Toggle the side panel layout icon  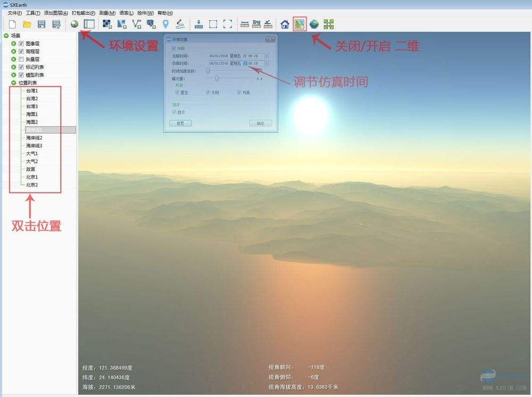[89, 24]
